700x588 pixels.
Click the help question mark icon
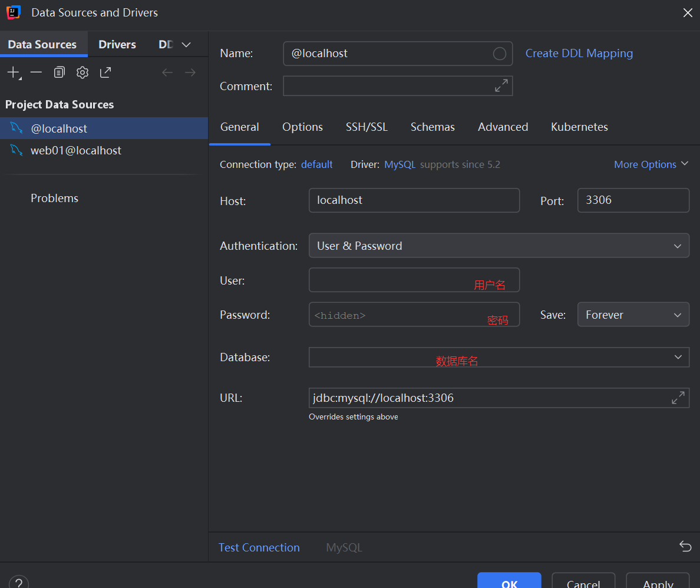[x=19, y=582]
